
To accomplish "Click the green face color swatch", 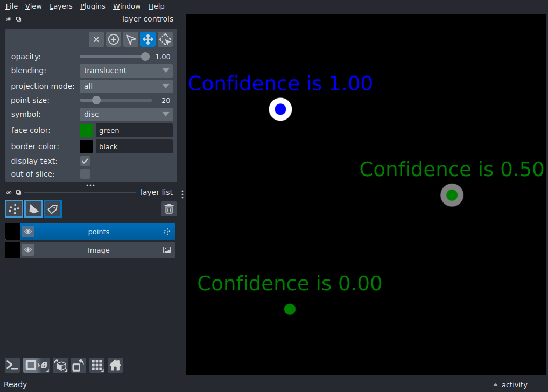I will pyautogui.click(x=86, y=130).
